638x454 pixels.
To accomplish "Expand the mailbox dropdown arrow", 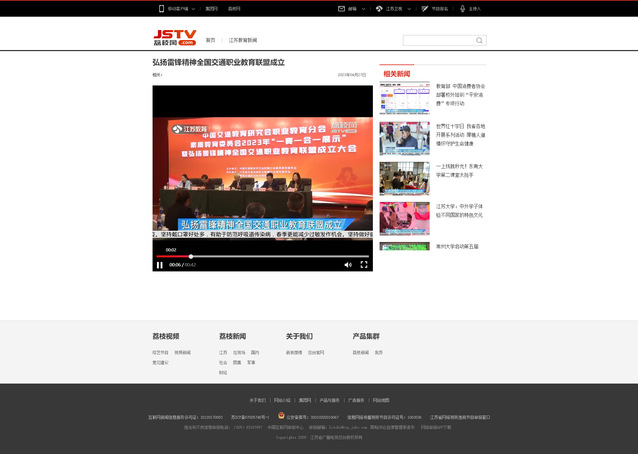I will (363, 8).
